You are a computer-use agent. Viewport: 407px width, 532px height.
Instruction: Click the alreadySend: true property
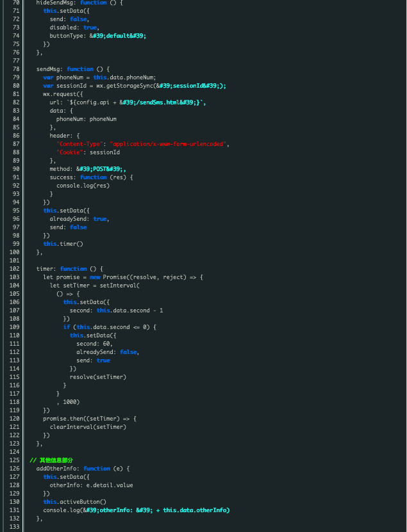click(79, 219)
